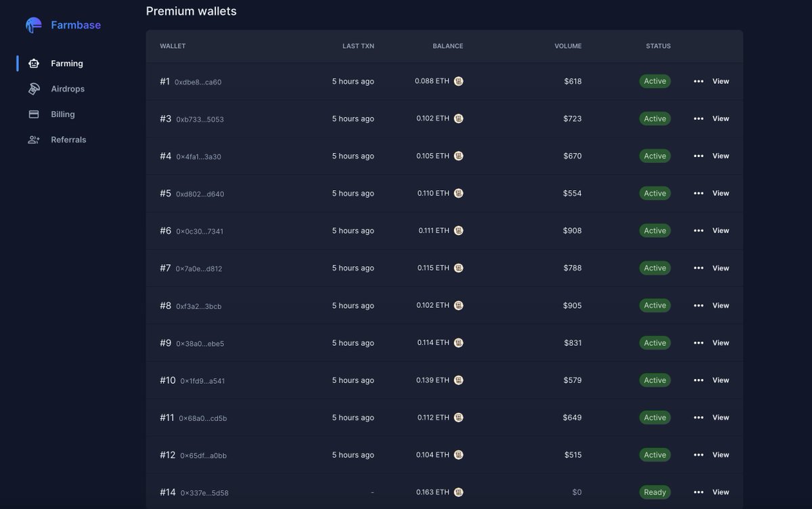Open the three-dot menu for wallet #5
This screenshot has height=509, width=812.
point(698,193)
